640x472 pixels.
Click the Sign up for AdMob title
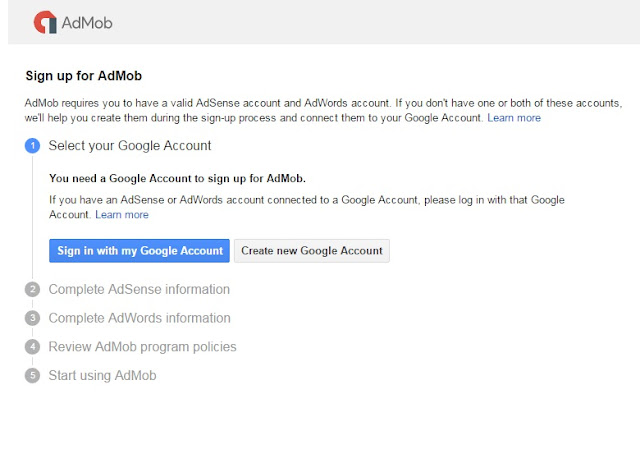84,76
